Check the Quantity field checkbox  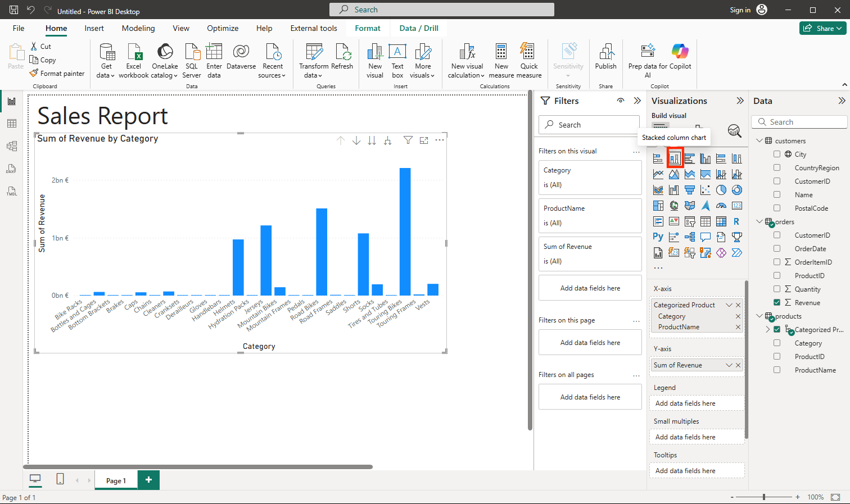tap(777, 289)
